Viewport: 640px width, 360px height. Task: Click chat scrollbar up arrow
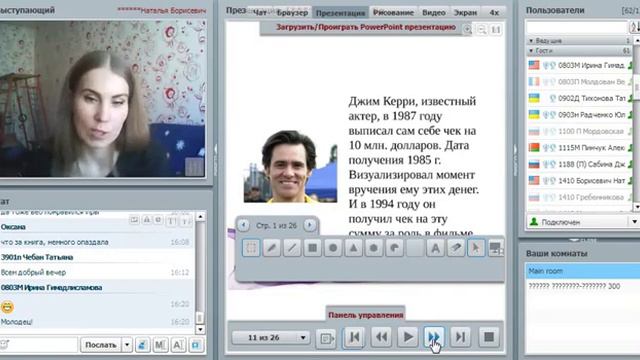coord(200,217)
